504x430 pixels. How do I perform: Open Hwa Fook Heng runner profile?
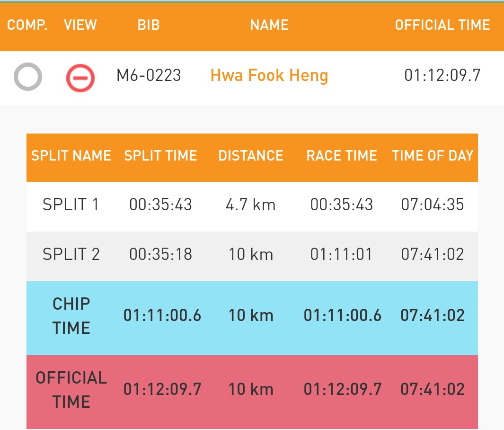(269, 76)
